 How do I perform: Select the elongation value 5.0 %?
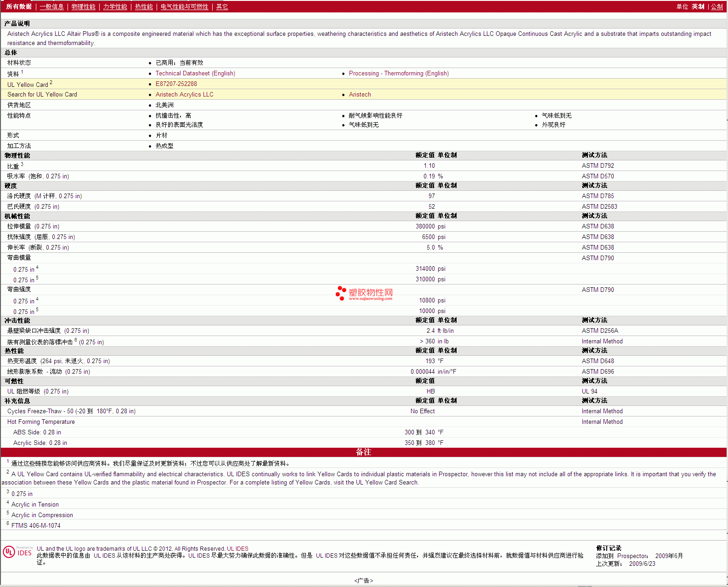click(435, 247)
